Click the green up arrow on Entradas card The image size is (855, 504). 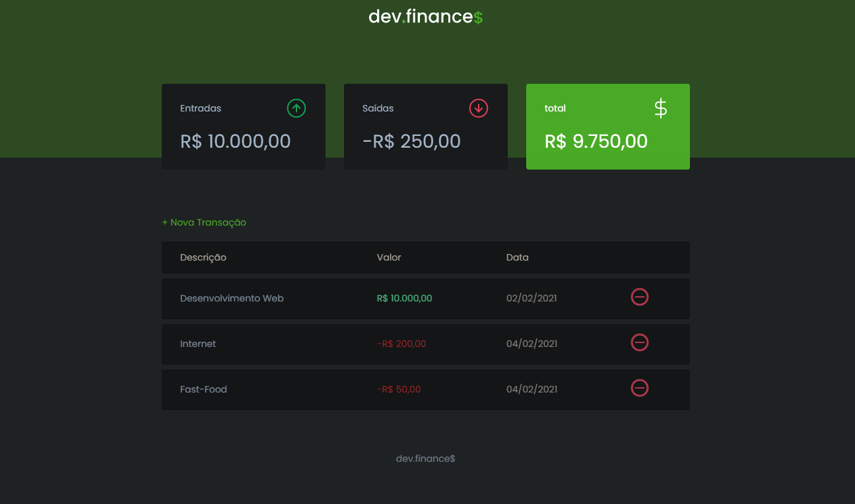(x=296, y=108)
